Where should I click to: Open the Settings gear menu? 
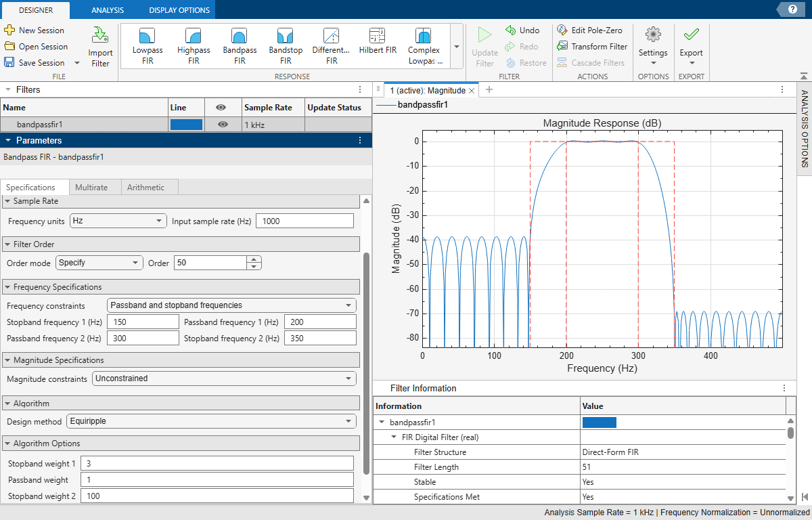[653, 47]
